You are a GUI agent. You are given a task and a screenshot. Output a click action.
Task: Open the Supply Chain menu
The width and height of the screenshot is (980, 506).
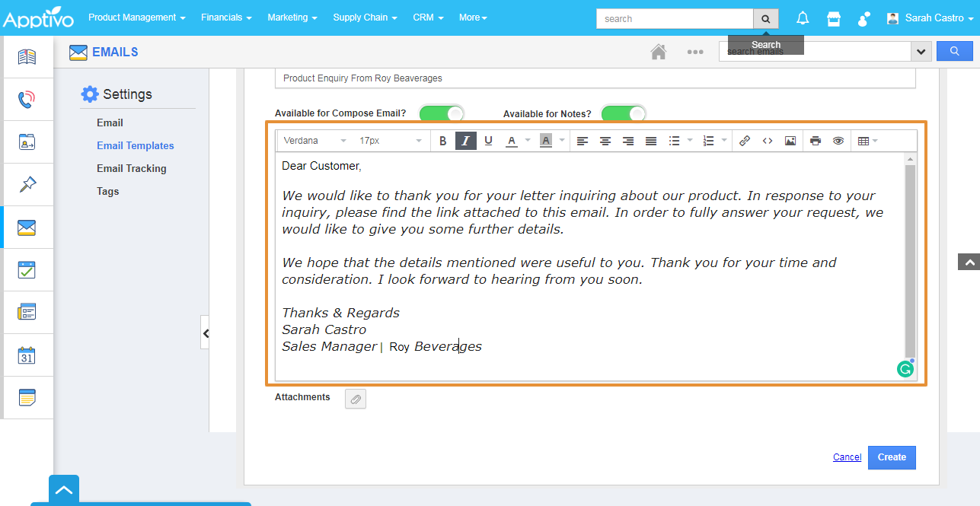pos(365,18)
